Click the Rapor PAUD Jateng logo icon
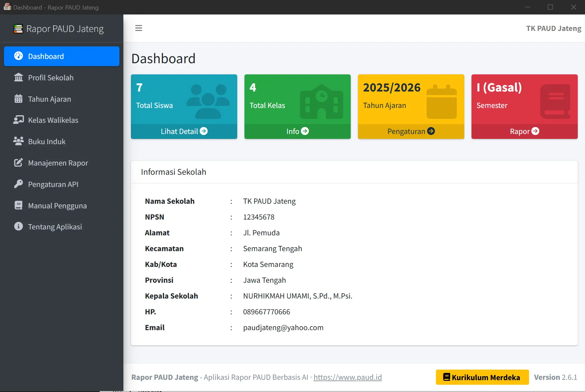This screenshot has height=392, width=585. (x=18, y=29)
